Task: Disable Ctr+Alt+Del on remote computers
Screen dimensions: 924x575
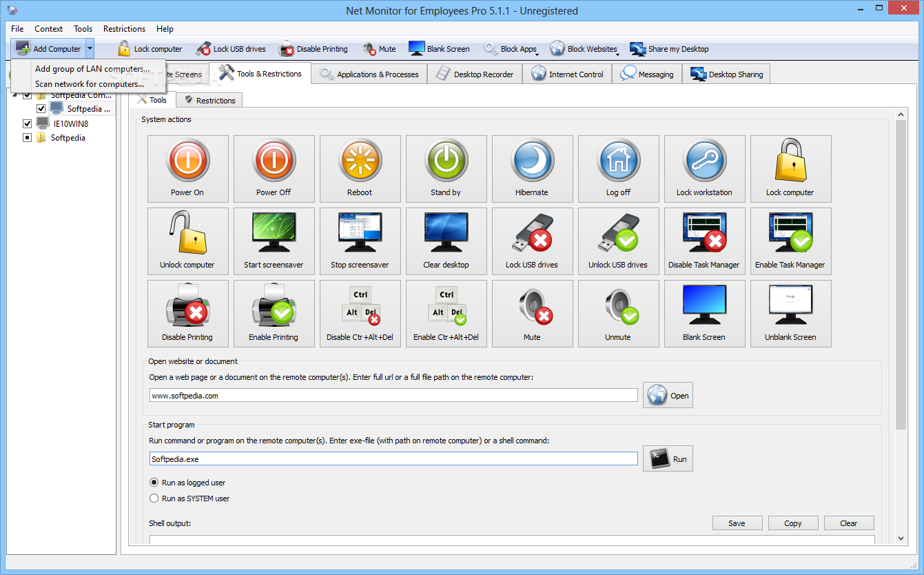Action: pyautogui.click(x=360, y=313)
